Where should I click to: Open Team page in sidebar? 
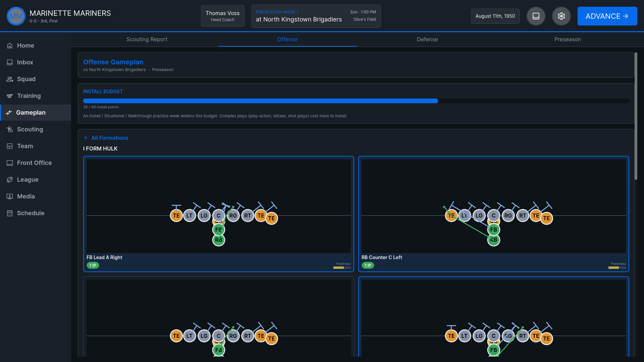point(36,146)
